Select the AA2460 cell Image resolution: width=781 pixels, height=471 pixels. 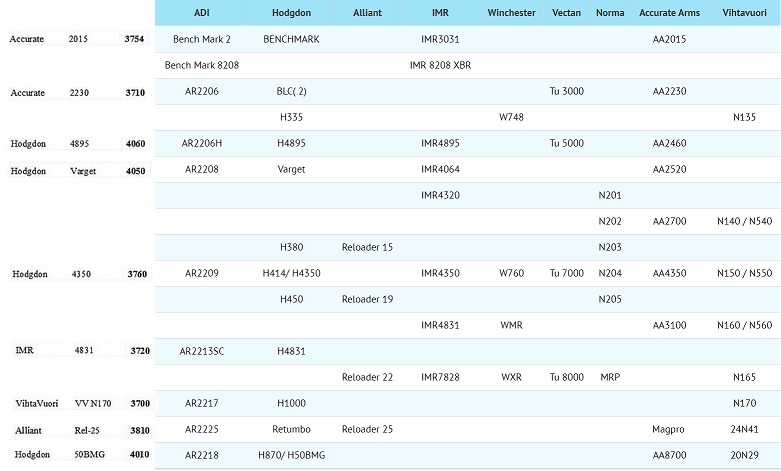click(669, 143)
